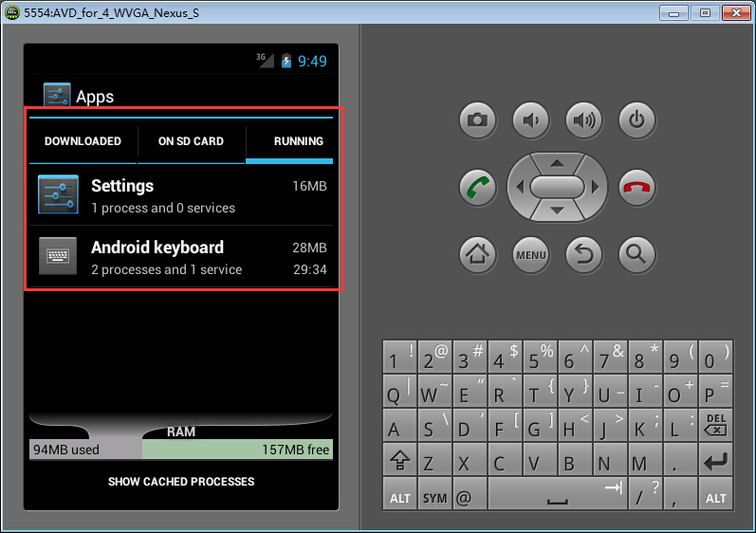Click the @ key on bottom row
The width and height of the screenshot is (756, 533).
470,493
